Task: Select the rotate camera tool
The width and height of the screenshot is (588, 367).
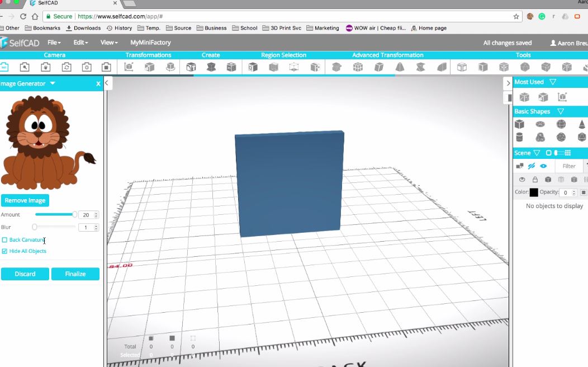Action: click(67, 67)
